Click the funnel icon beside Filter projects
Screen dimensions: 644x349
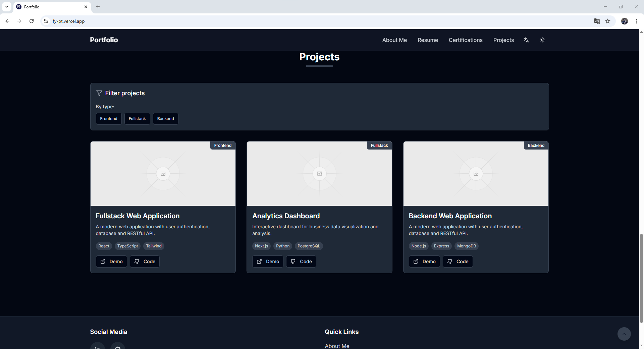pyautogui.click(x=99, y=93)
